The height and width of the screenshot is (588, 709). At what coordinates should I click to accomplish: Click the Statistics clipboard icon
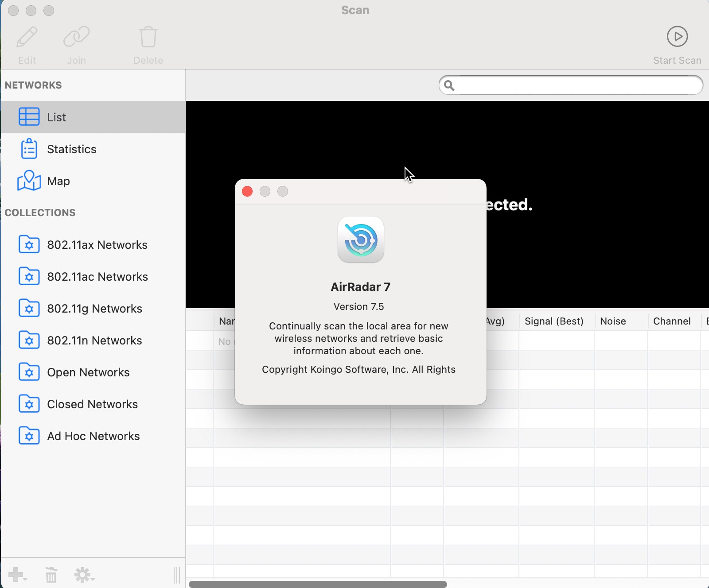29,149
